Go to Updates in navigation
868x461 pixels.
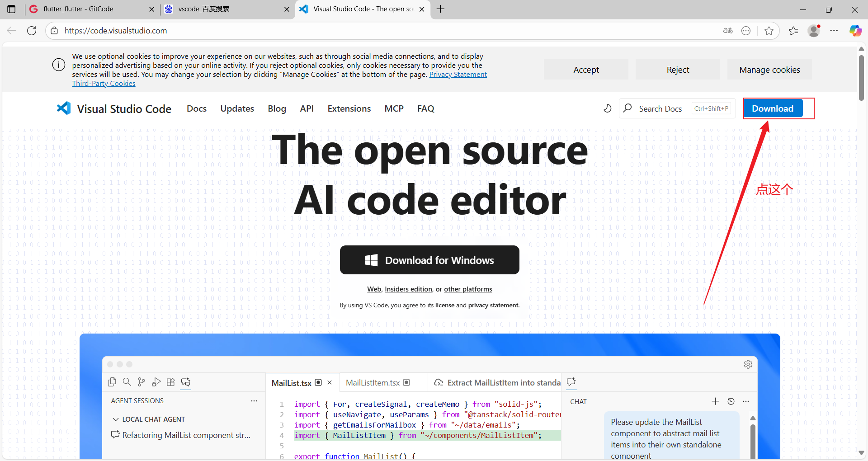[x=237, y=108]
